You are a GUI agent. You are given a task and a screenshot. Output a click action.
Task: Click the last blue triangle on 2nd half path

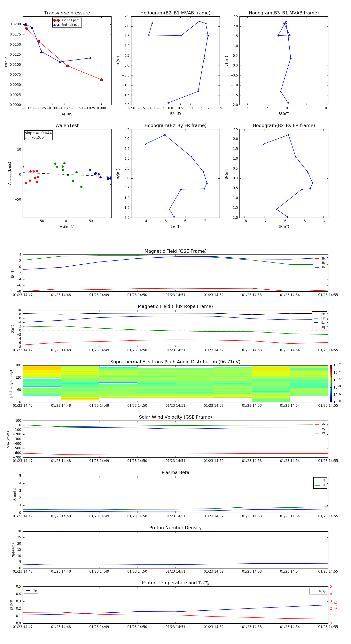pyautogui.click(x=90, y=58)
